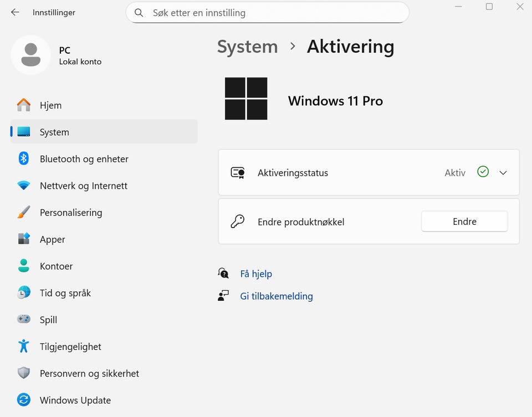Click the globe clock Tid og språk icon

(x=24, y=292)
